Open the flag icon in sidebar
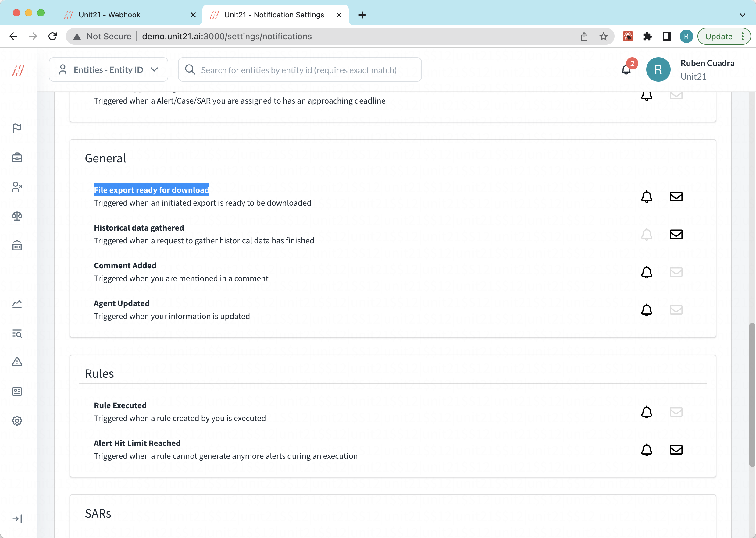Image resolution: width=756 pixels, height=538 pixels. pos(17,128)
